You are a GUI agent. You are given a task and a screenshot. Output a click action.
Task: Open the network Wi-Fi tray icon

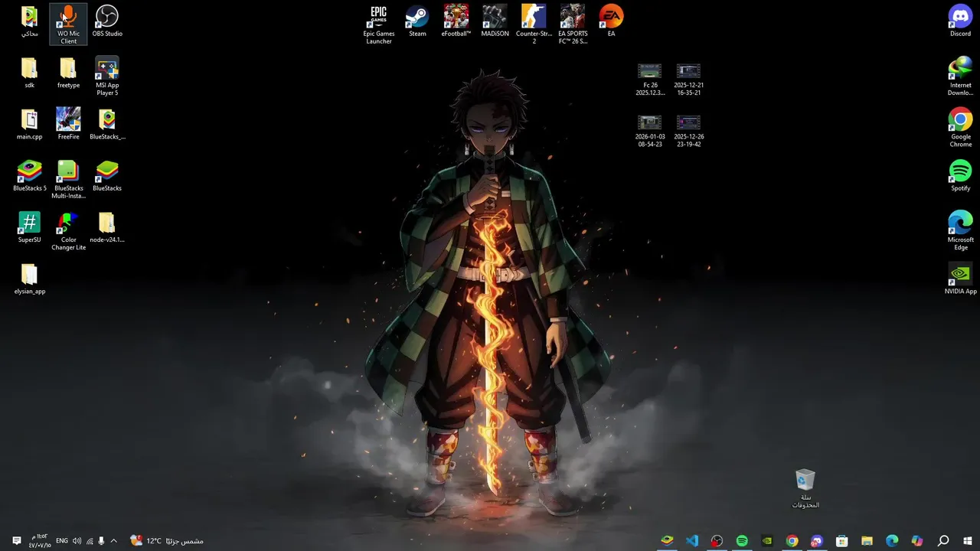[90, 541]
